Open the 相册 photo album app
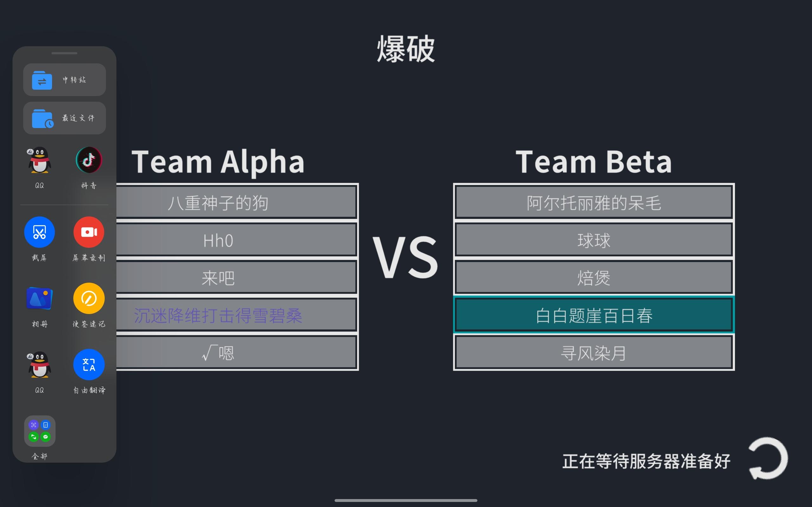The image size is (812, 507). [x=40, y=298]
